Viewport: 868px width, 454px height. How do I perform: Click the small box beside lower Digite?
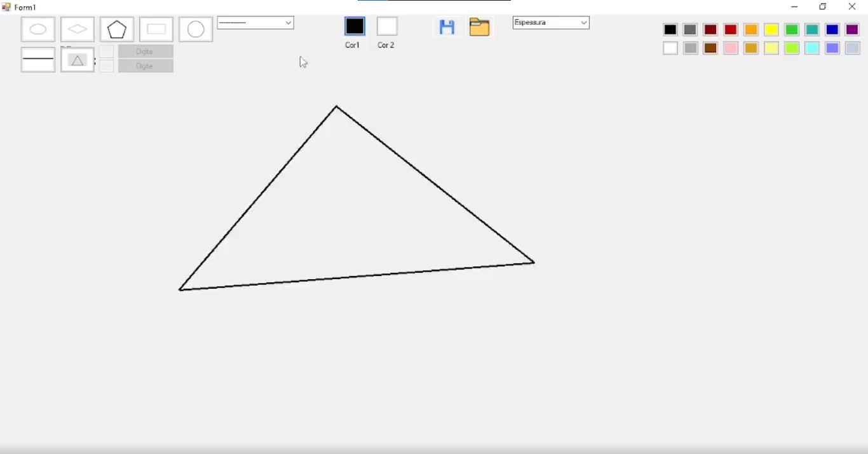pyautogui.click(x=106, y=66)
